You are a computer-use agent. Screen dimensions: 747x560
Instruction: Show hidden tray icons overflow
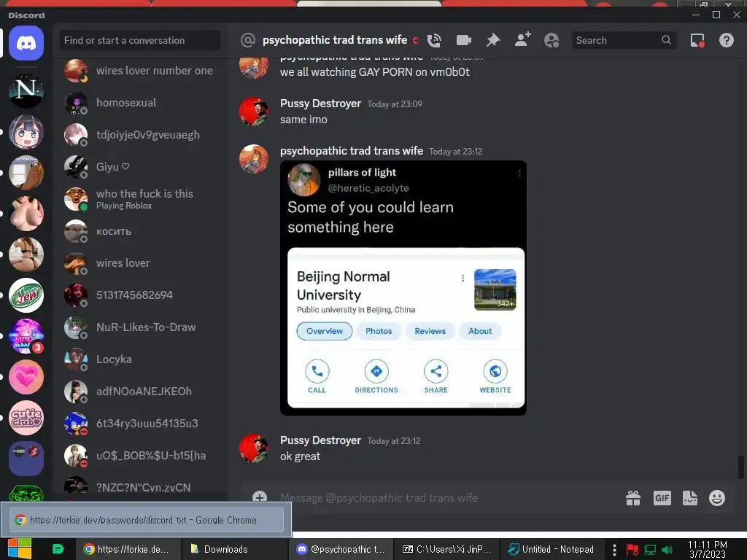click(x=614, y=550)
